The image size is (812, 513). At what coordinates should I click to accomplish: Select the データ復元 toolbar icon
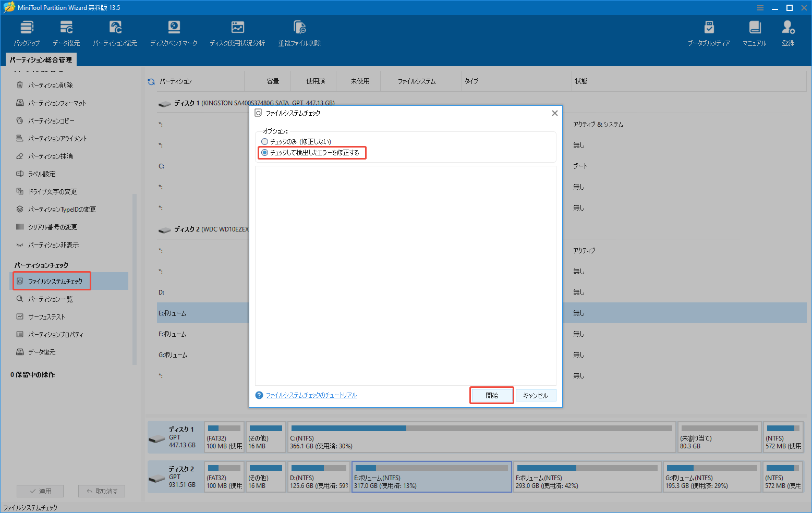[66, 32]
